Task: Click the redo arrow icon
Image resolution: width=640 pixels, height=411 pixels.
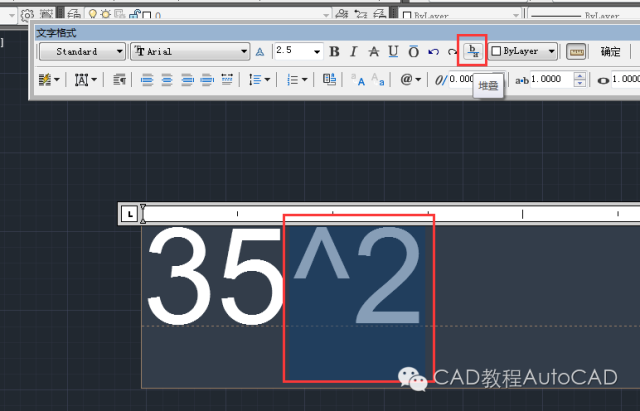Action: click(x=452, y=52)
